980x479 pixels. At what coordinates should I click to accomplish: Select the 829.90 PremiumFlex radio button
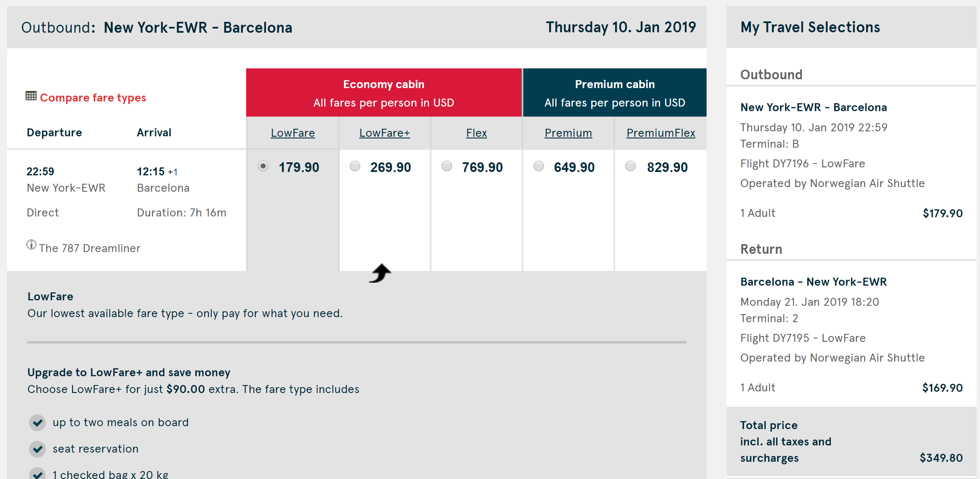pyautogui.click(x=631, y=166)
